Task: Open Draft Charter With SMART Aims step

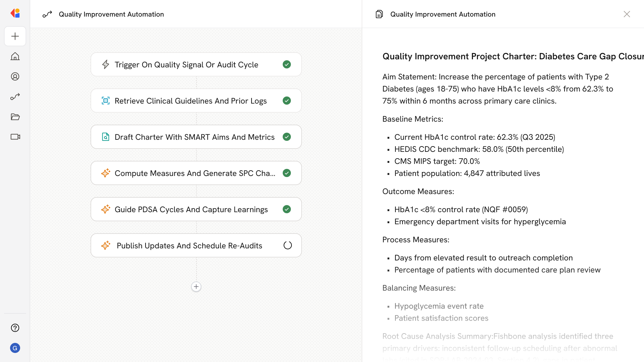Action: pyautogui.click(x=194, y=137)
